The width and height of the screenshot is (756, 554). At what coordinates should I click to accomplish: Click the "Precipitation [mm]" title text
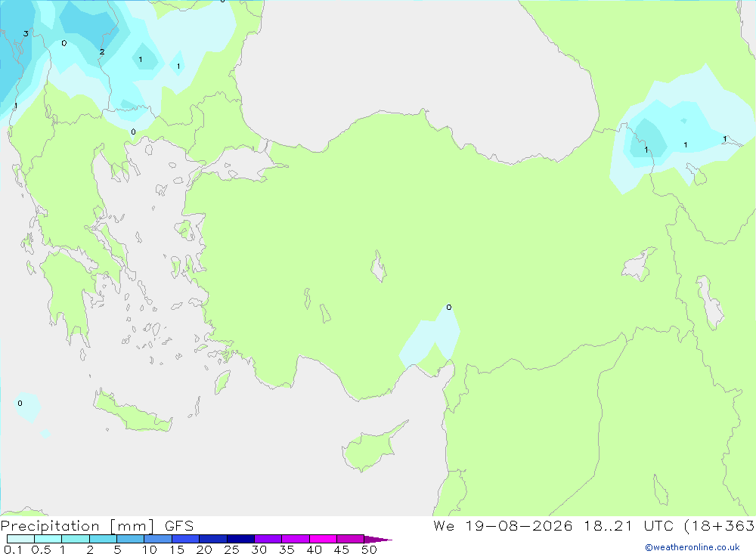coord(77,526)
